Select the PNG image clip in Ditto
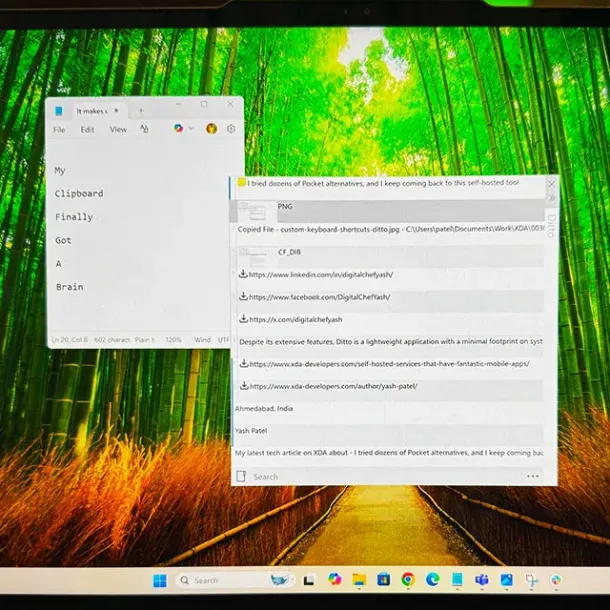The image size is (610, 610). [x=388, y=211]
